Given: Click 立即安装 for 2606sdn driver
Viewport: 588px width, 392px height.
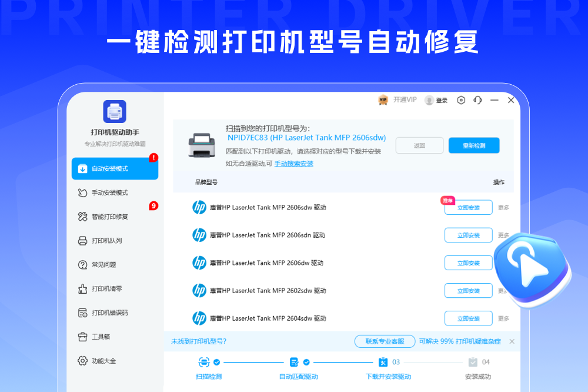Looking at the screenshot, I should coord(469,235).
